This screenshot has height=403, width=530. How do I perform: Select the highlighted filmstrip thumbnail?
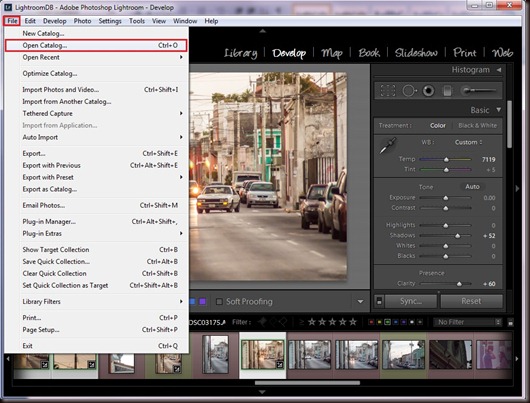[x=262, y=354]
